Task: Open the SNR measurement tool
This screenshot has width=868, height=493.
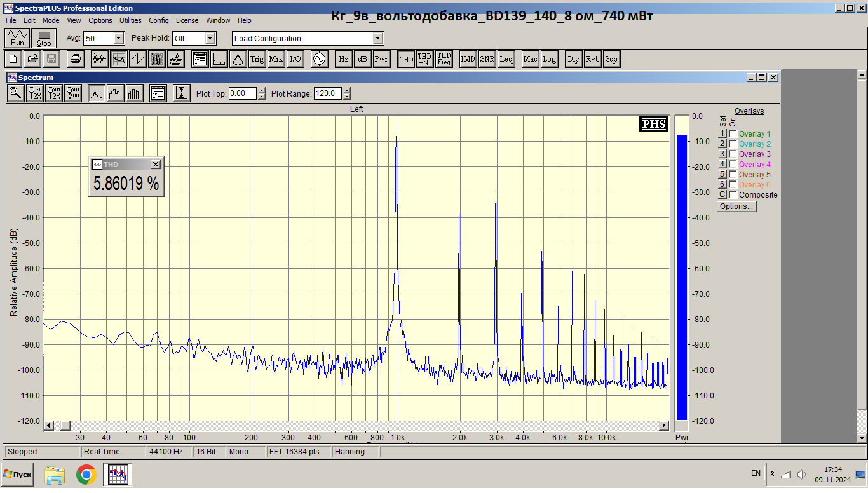Action: pos(487,59)
